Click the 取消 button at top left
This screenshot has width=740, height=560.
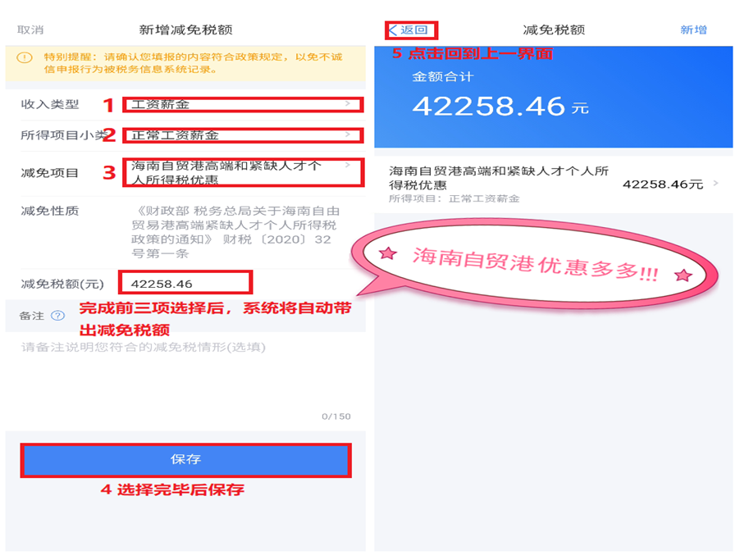click(30, 30)
